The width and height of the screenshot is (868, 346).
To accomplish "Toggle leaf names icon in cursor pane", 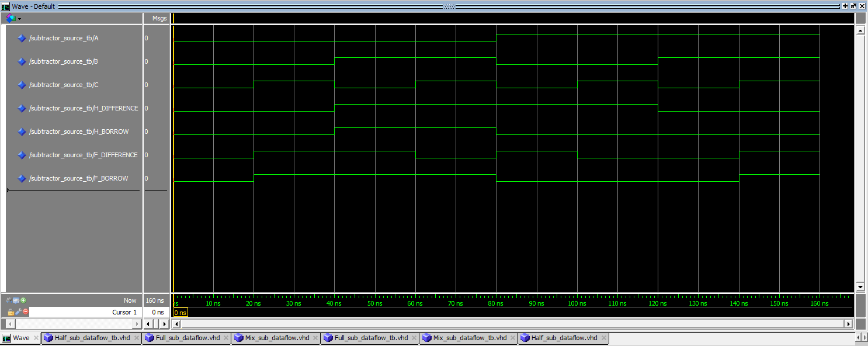I will (9, 300).
